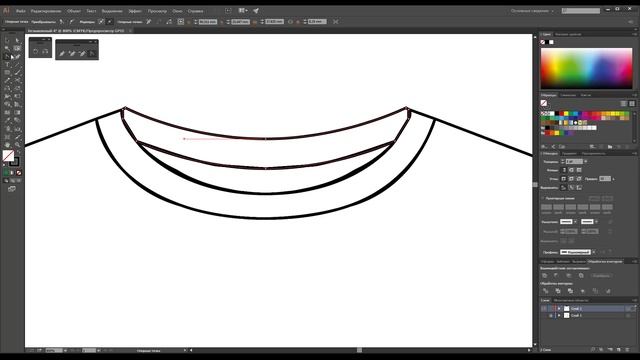Remove selected anchor points in the control bar
640x360 pixels.
coord(149,22)
